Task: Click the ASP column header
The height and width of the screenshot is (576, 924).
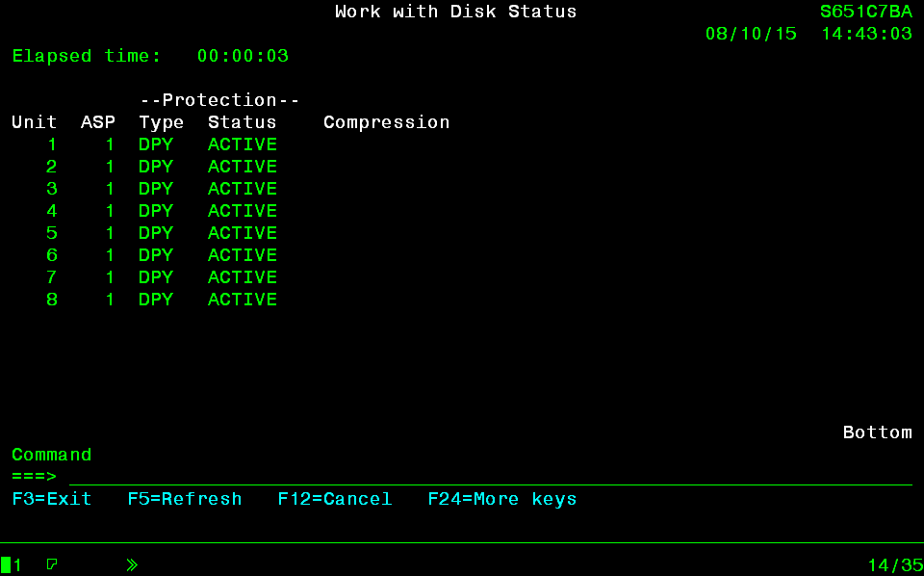Action: pos(98,122)
